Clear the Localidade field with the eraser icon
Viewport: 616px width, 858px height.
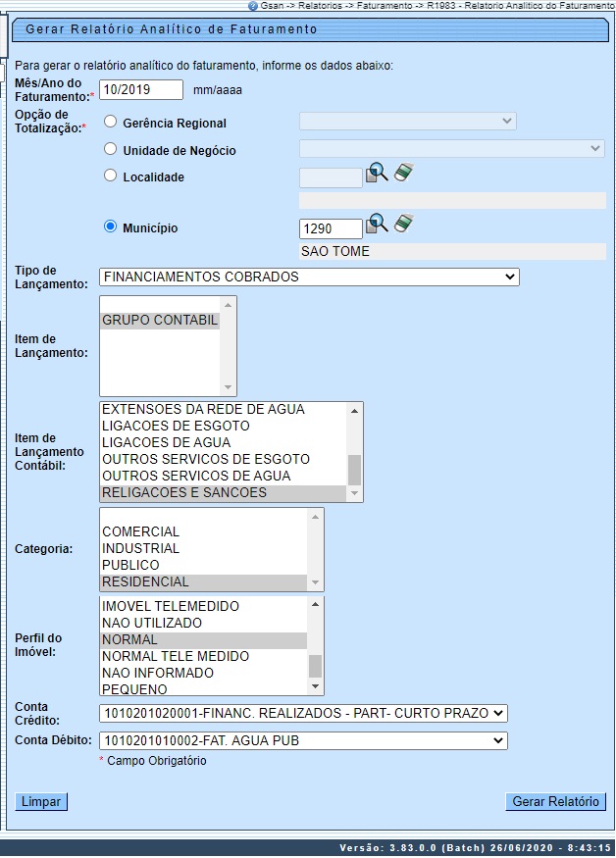coord(403,174)
